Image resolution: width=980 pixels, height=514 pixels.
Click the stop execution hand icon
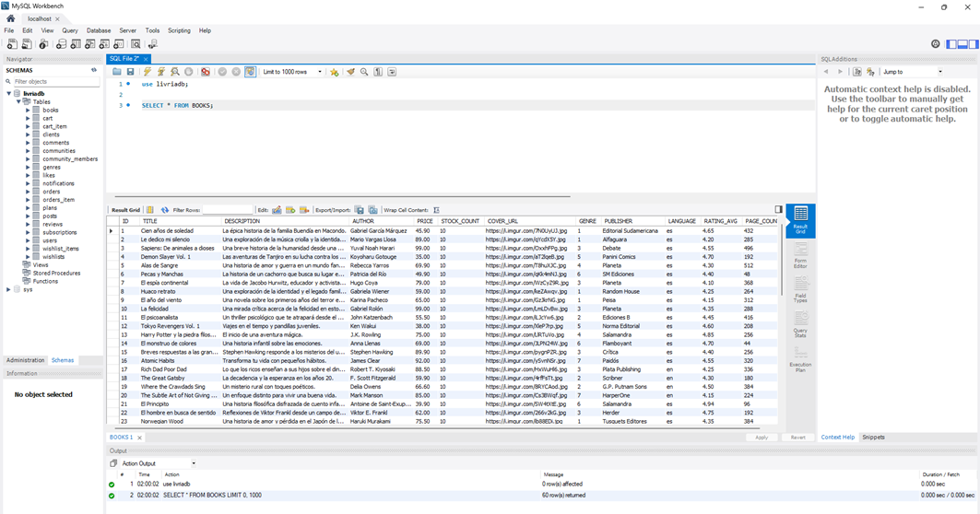pos(189,72)
